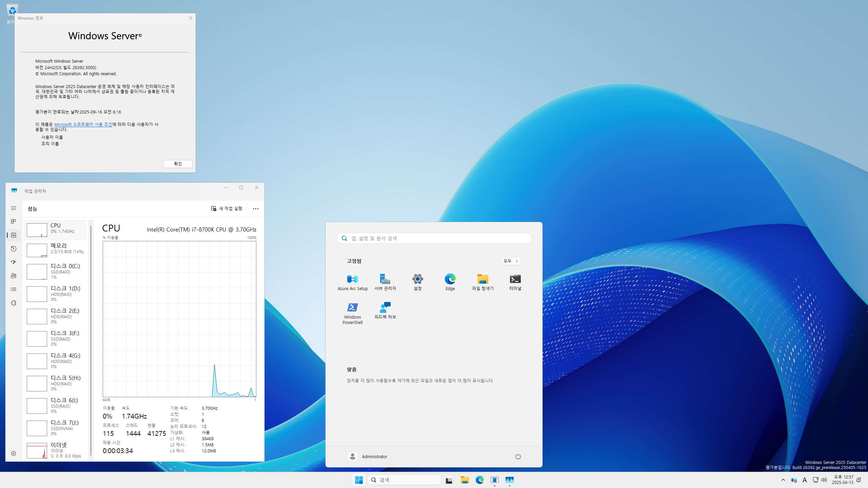Open Services page icon in sidebar
Image resolution: width=868 pixels, height=488 pixels.
point(14,303)
